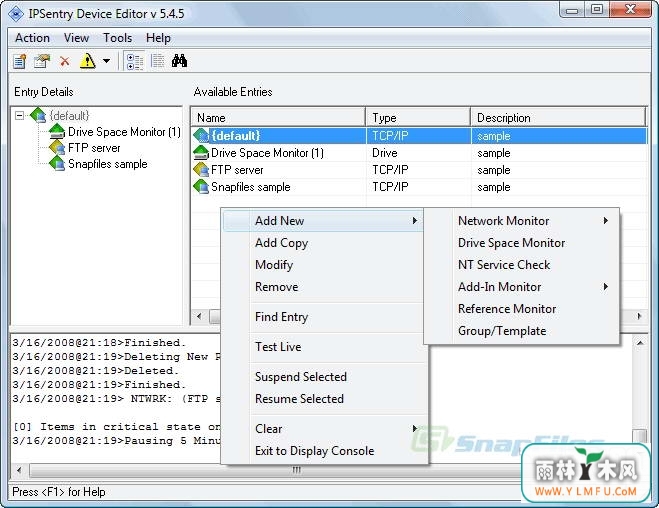Screen dimensions: 659x508
Task: Select Snapfiles sample in the Entry Details tree
Action: tap(108, 164)
